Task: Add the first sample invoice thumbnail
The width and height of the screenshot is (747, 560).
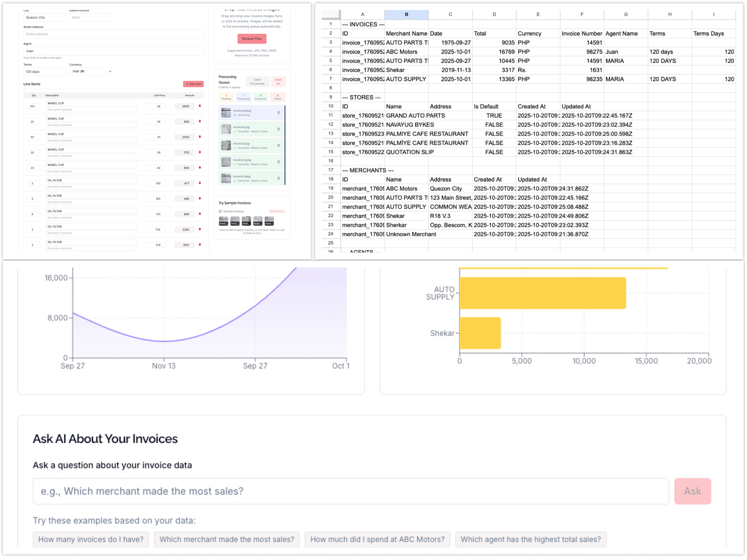Action: (223, 221)
